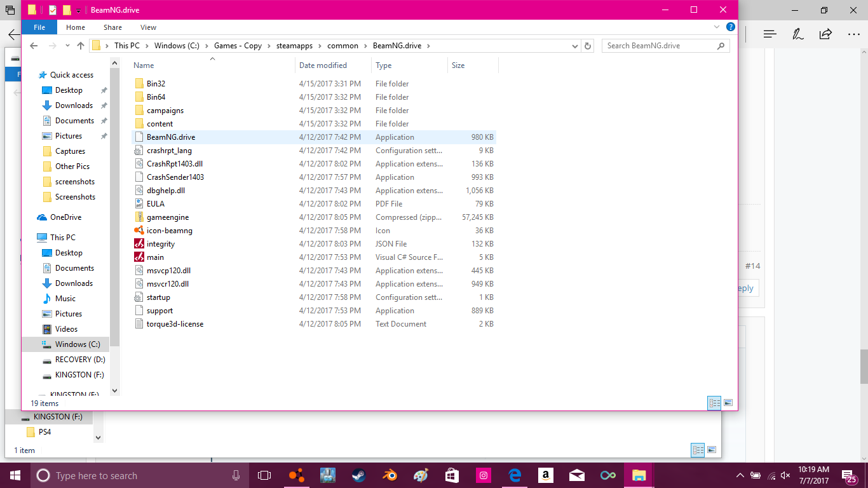Viewport: 868px width, 488px height.
Task: Select the icon-beamng icon file
Action: click(x=139, y=231)
